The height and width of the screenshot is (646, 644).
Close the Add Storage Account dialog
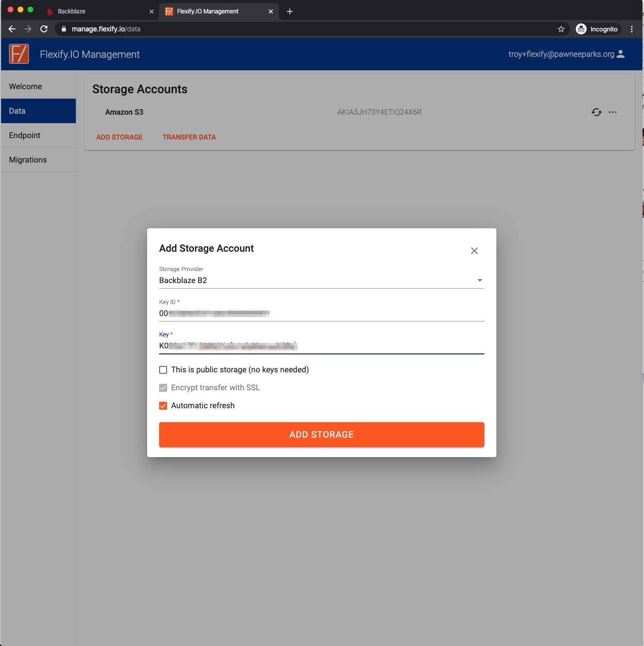point(474,251)
